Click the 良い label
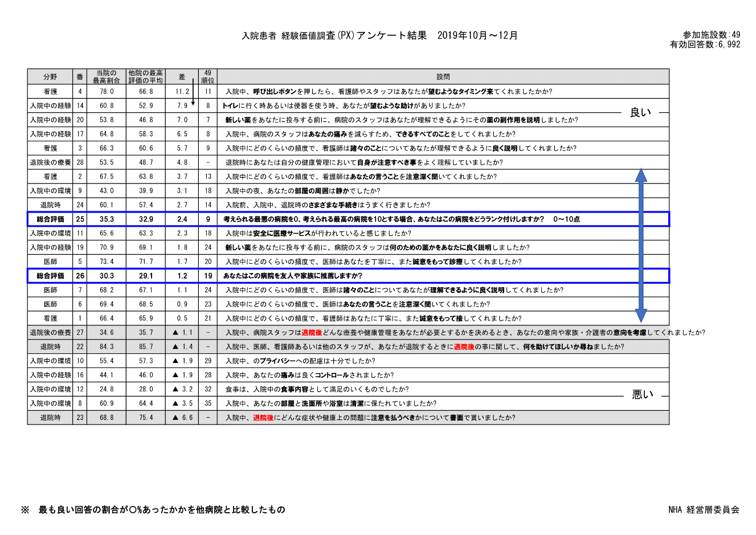The image size is (756, 535). point(640,113)
